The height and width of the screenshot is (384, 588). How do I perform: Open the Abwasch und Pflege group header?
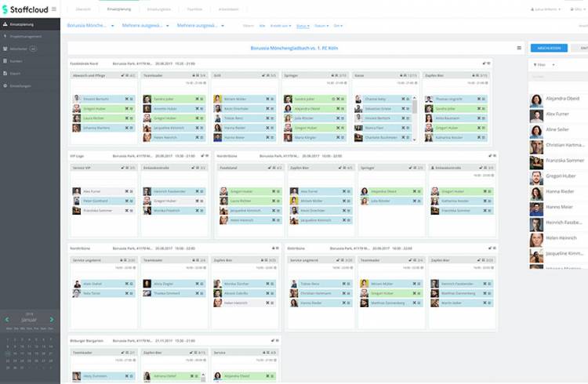coord(103,75)
